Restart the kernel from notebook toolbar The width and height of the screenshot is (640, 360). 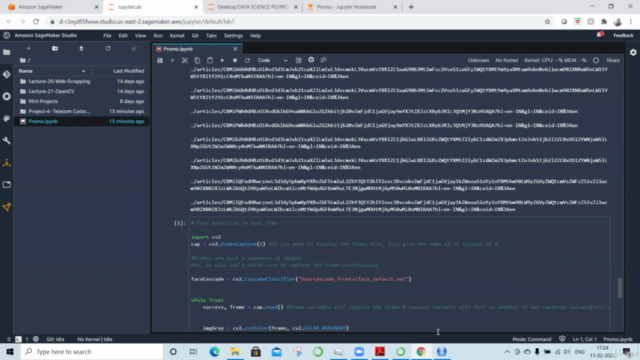click(247, 60)
